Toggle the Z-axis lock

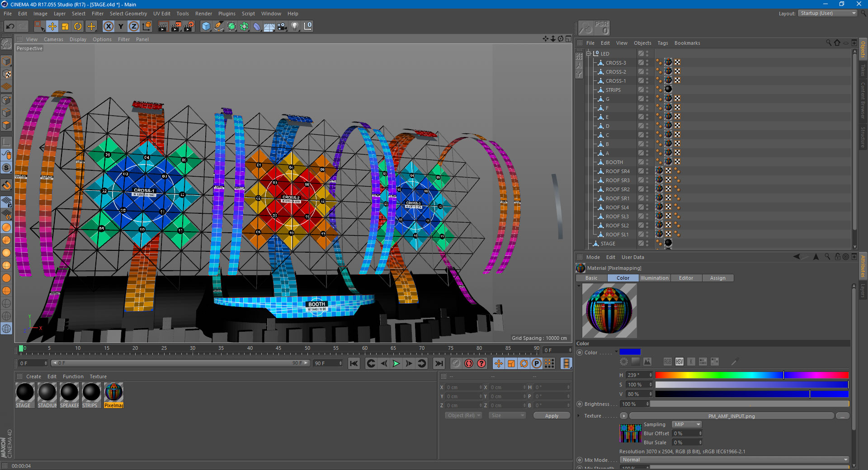pos(134,27)
